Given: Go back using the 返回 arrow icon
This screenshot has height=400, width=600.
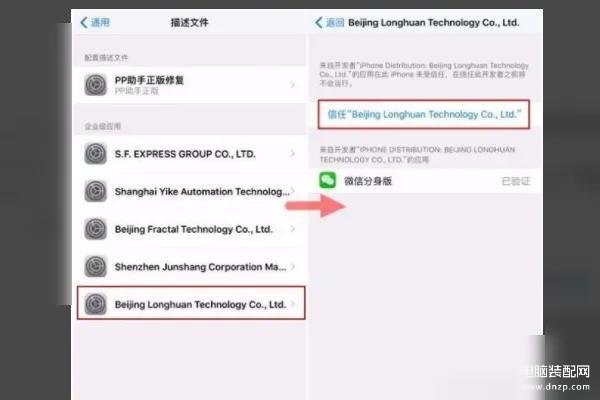Looking at the screenshot, I should pos(318,23).
